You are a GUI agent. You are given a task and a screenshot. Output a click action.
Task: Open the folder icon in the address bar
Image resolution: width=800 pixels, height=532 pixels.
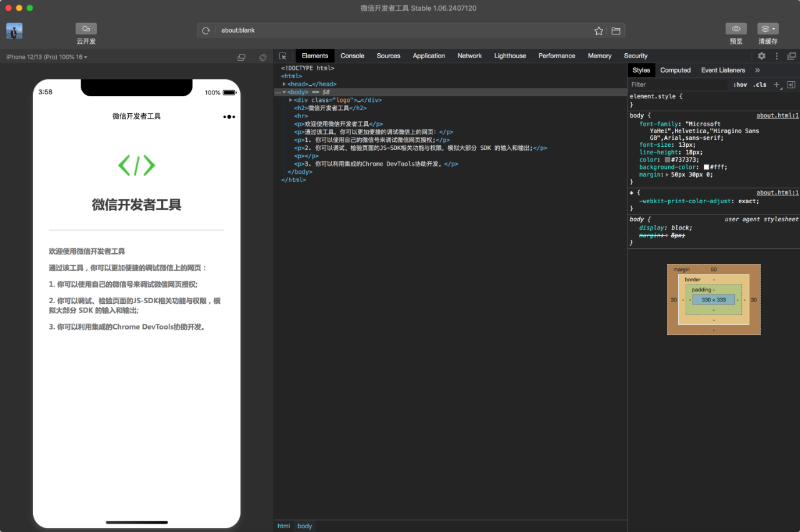[x=616, y=31]
